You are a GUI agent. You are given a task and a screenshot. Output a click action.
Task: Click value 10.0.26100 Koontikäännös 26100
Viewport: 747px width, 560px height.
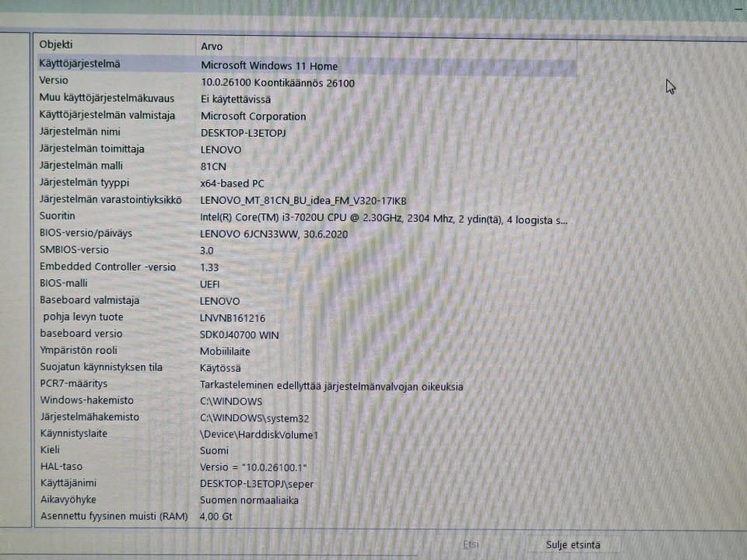coord(278,83)
